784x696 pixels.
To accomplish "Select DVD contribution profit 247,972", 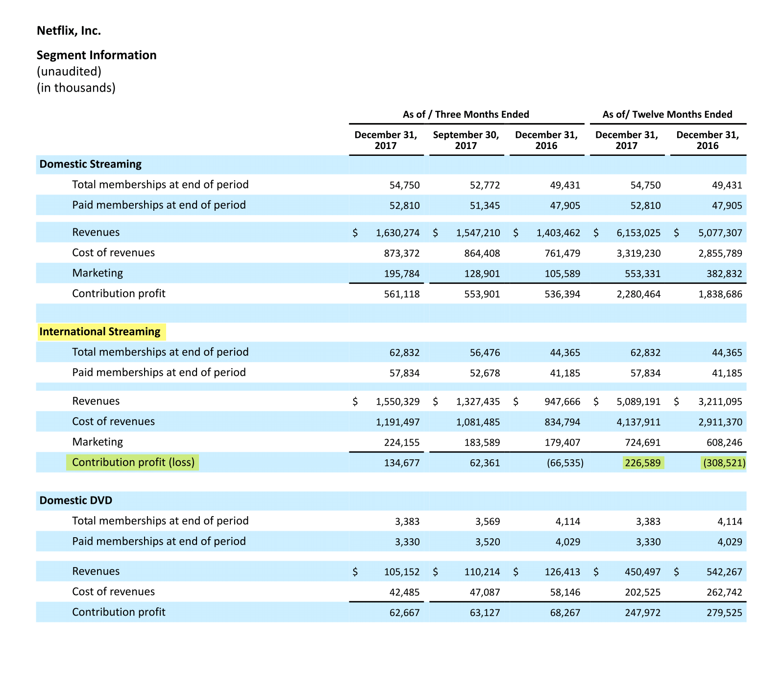I will coord(642,613).
